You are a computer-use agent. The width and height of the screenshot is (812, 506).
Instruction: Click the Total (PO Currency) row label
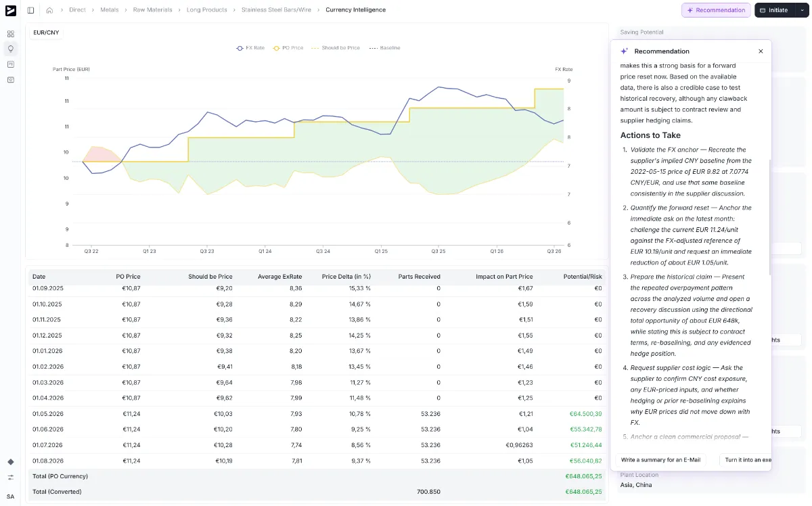[x=60, y=476]
